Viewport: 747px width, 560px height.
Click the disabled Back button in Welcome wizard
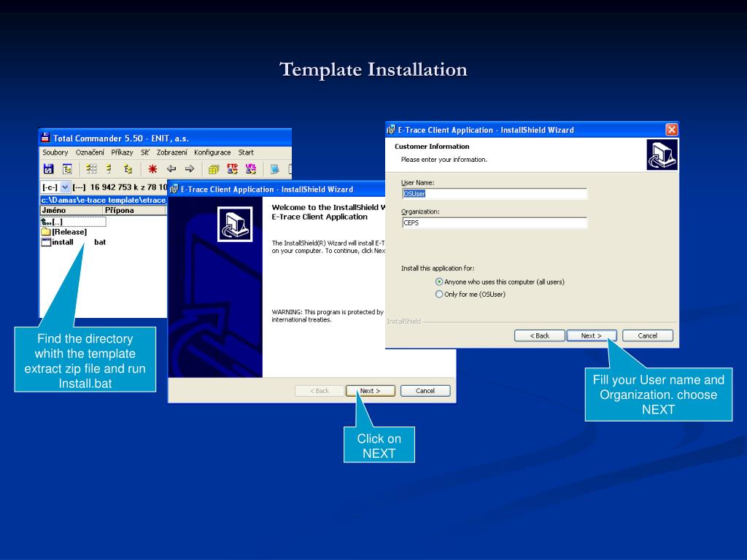(x=320, y=391)
